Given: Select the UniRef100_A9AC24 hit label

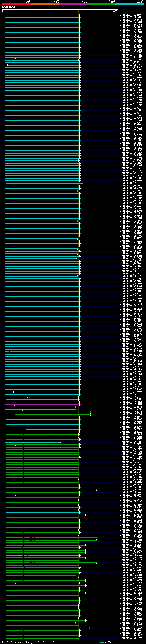Looking at the screenshot, I should 131,452.
